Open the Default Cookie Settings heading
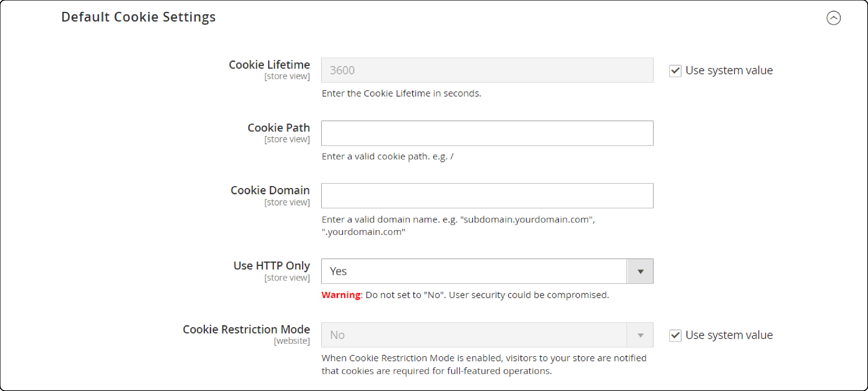The height and width of the screenshot is (391, 868). tap(138, 17)
